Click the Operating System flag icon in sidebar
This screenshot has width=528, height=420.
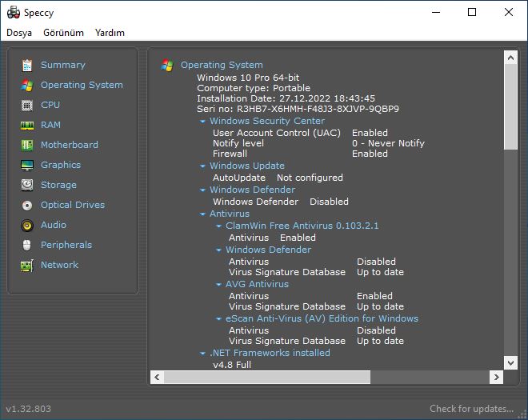pyautogui.click(x=27, y=86)
